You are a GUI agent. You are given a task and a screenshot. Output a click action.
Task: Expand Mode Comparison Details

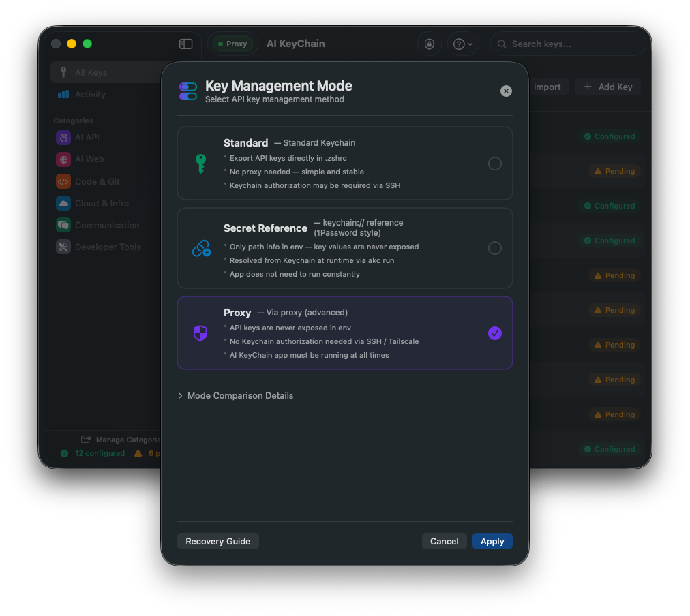[x=235, y=395]
